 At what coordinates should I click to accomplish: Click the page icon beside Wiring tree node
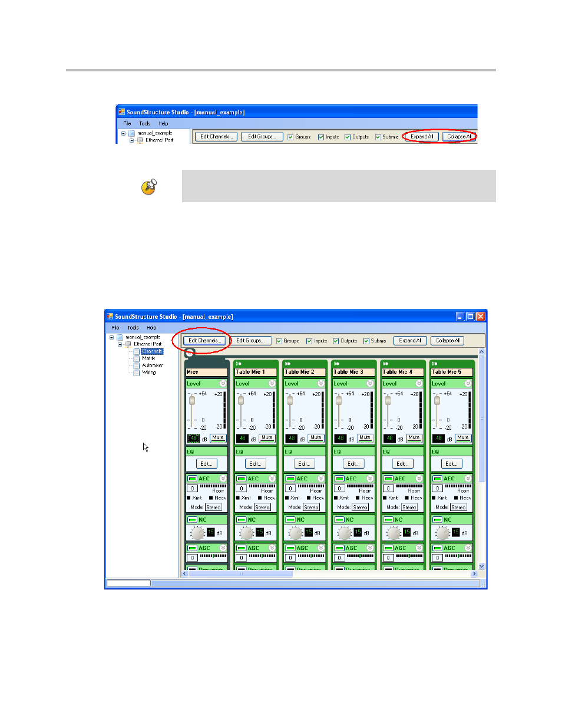tap(136, 373)
